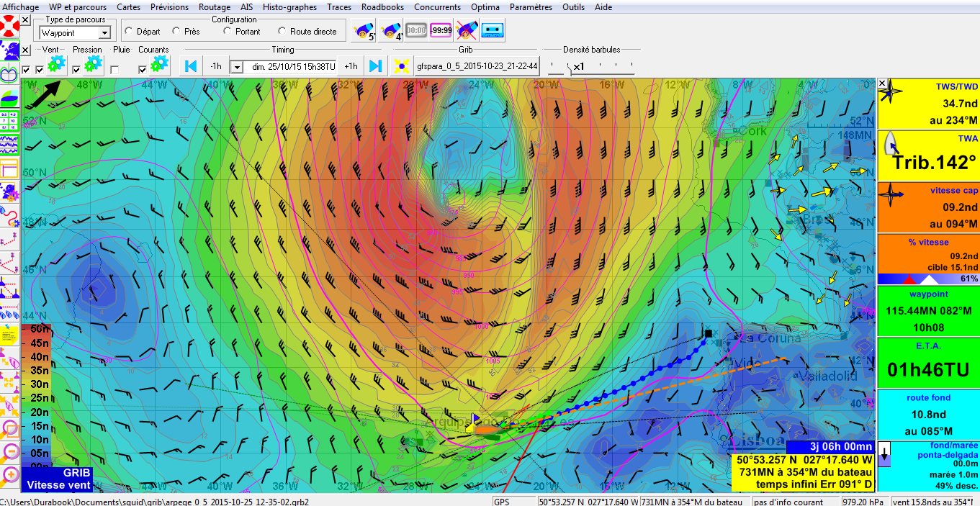
Task: Click the zoom out magnifier icon
Action: [x=10, y=453]
